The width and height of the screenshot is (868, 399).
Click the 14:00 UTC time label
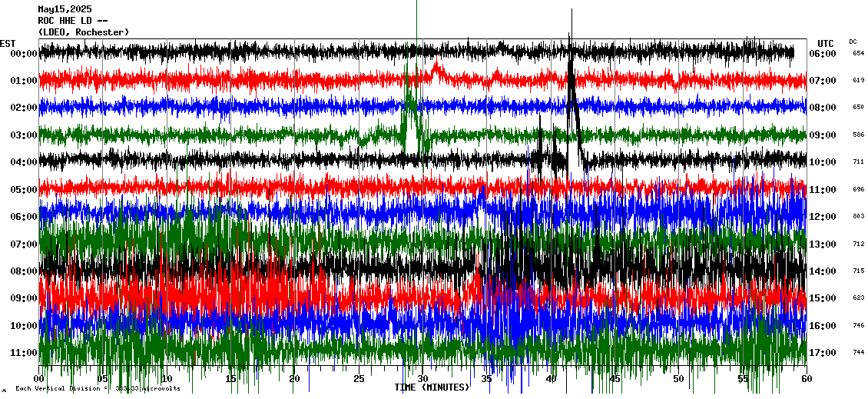(823, 271)
